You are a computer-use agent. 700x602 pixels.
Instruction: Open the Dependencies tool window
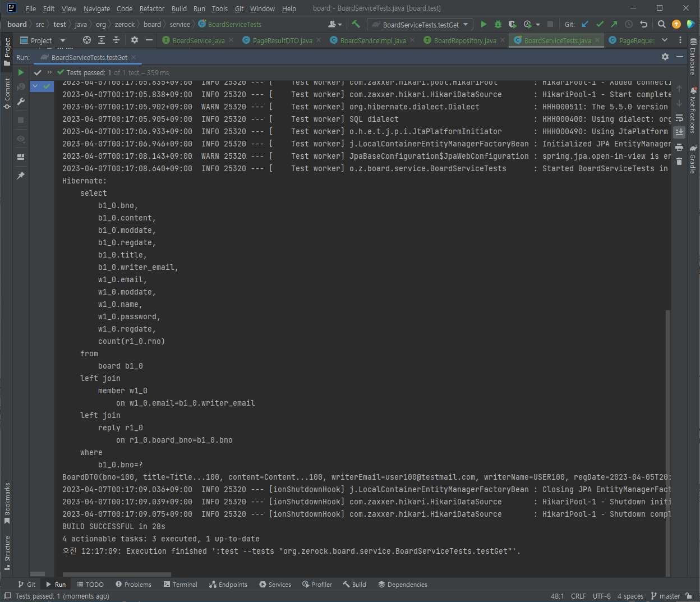point(403,584)
